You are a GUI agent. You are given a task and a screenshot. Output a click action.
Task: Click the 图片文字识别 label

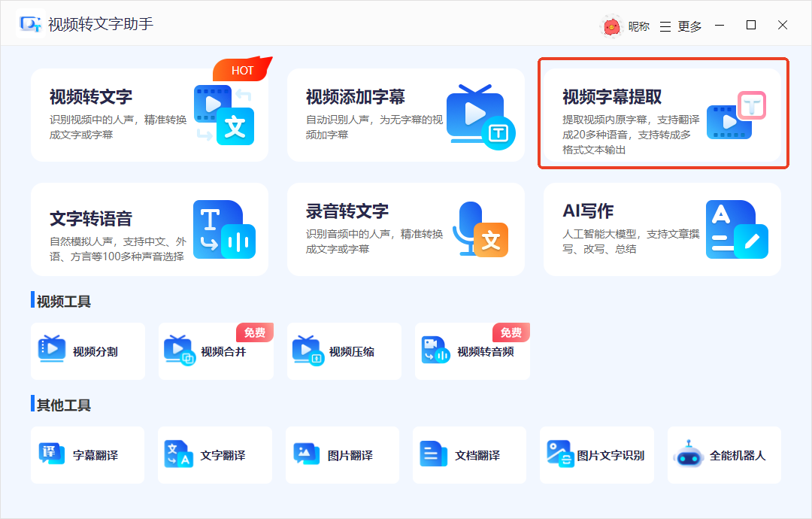(611, 455)
